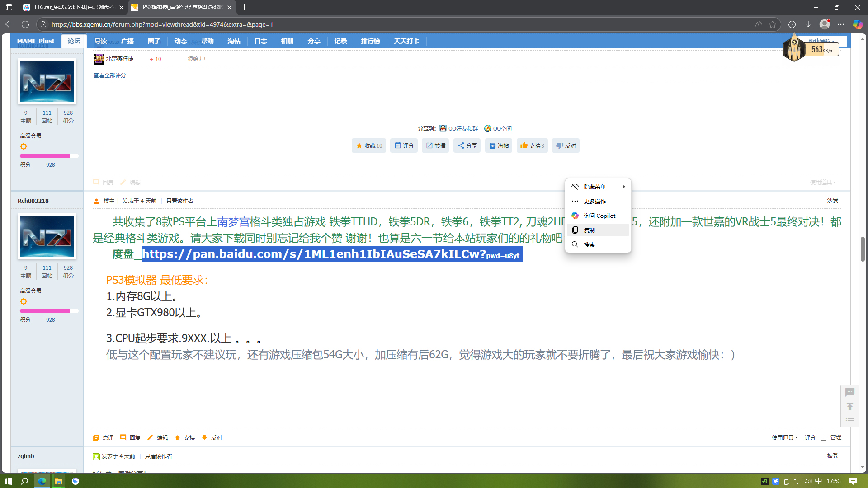The image size is (868, 488).
Task: Click the lower N7 avatar thumbnail
Action: (47, 236)
